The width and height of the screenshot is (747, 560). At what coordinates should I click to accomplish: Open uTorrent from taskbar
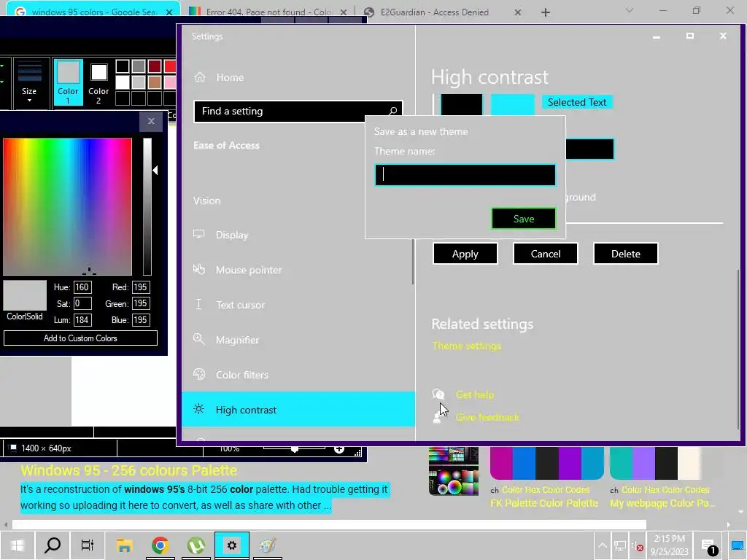tap(196, 545)
